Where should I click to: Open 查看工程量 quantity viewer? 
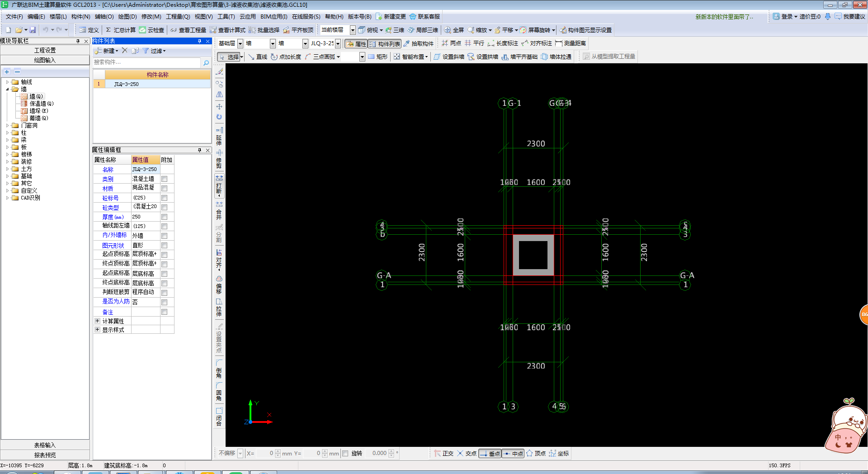tap(188, 30)
